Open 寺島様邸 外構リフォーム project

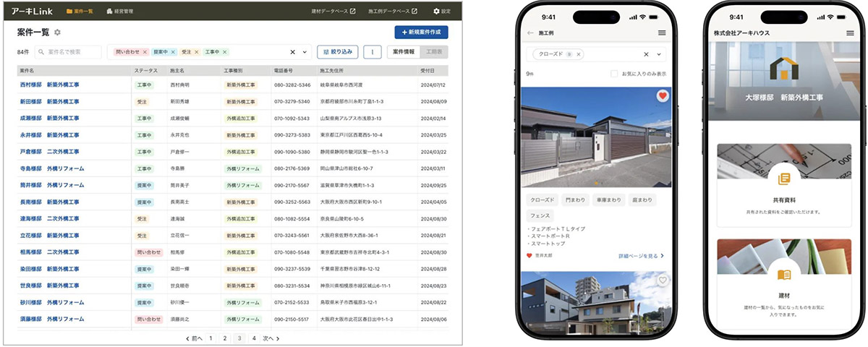click(52, 168)
